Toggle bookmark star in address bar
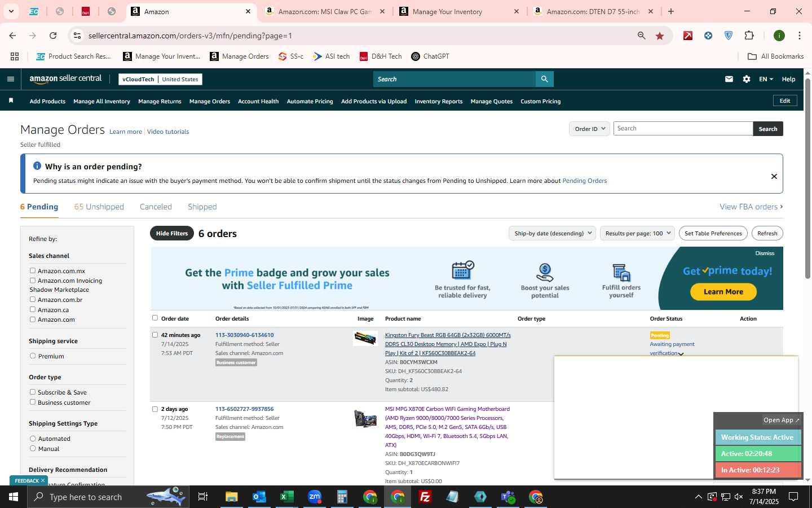 pos(660,36)
